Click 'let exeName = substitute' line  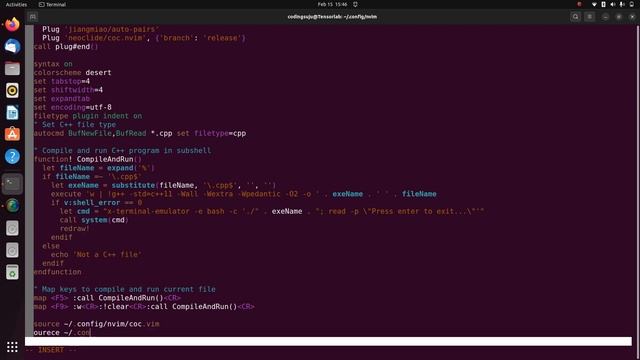tap(164, 185)
